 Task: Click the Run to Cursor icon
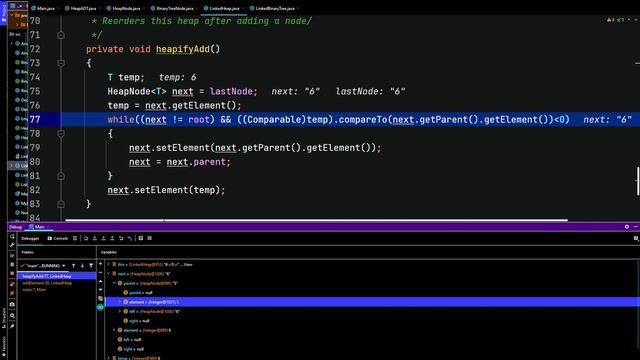130,238
